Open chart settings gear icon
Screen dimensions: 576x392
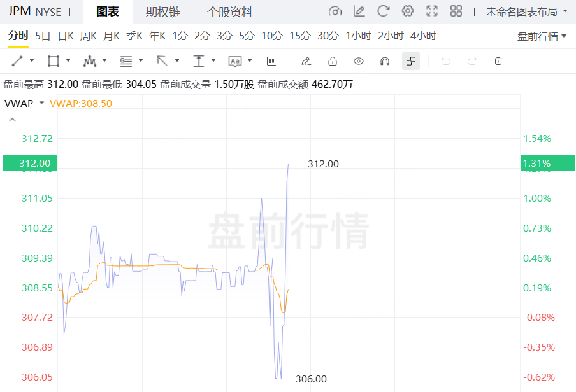tap(408, 11)
